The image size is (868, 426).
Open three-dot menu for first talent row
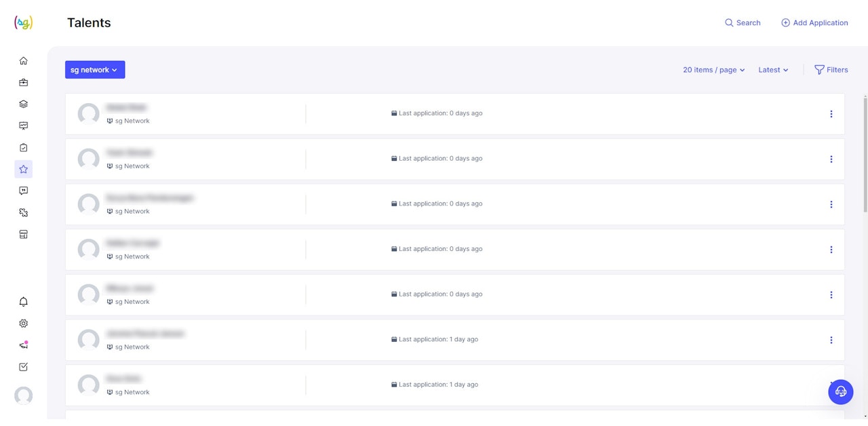click(x=831, y=114)
